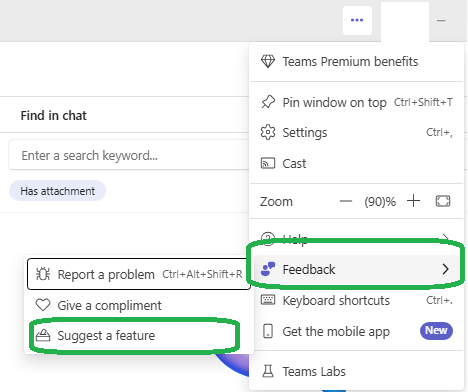
Task: Open Teams Labs
Action: point(356,371)
